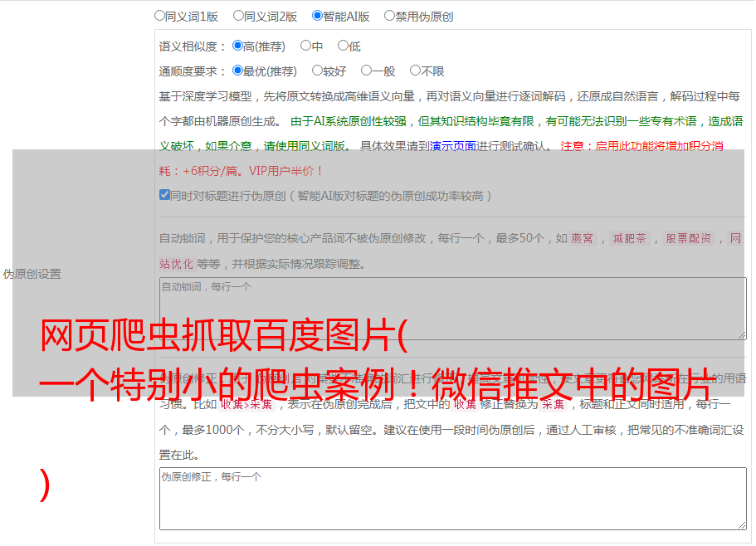
Task: Click the 燕窝 example keyword
Action: (x=583, y=238)
